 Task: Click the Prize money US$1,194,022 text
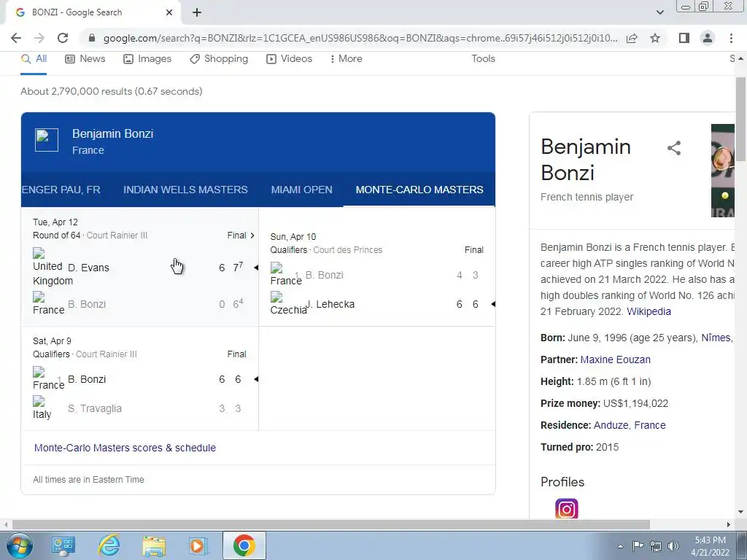604,403
